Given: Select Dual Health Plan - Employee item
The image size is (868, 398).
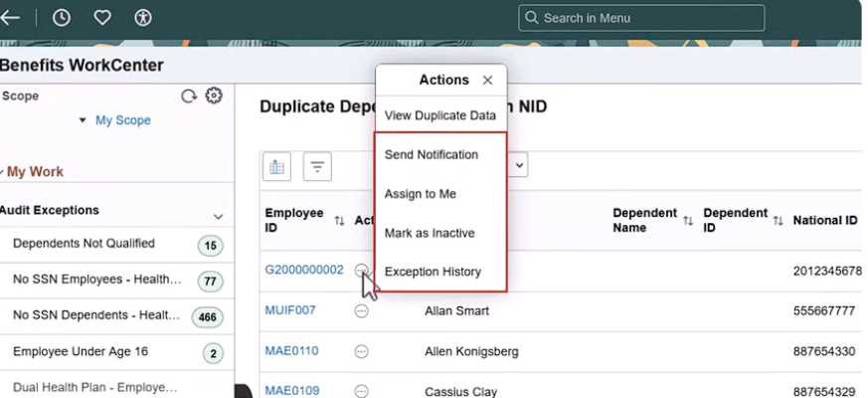Looking at the screenshot, I should tap(94, 387).
